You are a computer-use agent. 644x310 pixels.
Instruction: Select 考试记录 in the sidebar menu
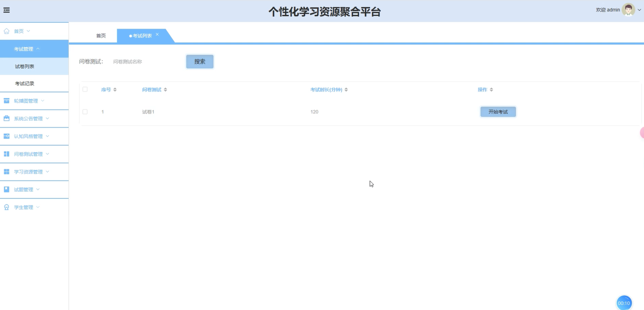pos(24,83)
